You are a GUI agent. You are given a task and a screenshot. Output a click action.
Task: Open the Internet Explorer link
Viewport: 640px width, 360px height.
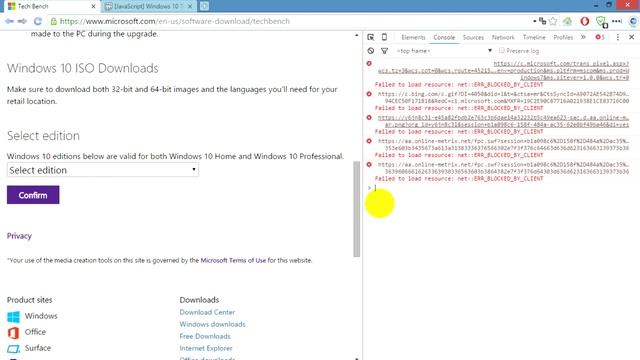(206, 348)
